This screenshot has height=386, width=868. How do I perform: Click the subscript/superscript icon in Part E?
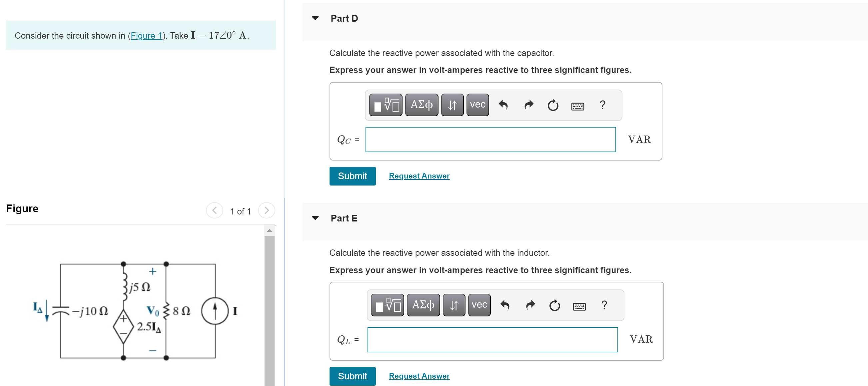[453, 305]
